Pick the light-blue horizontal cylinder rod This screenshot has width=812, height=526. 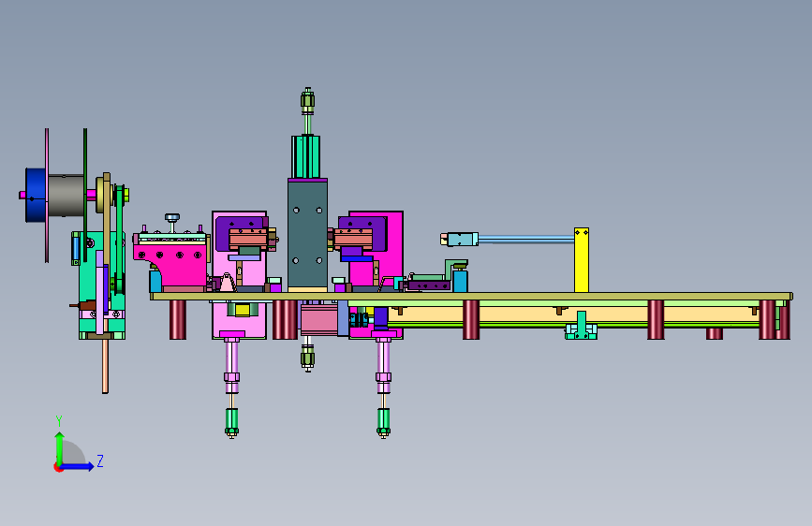tap(525, 240)
